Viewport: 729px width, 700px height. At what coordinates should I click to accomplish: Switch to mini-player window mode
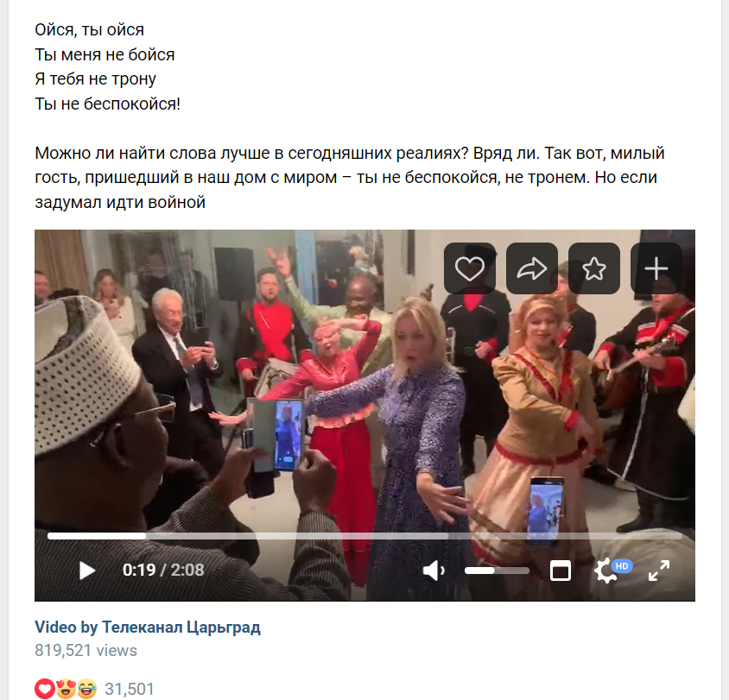pos(561,571)
